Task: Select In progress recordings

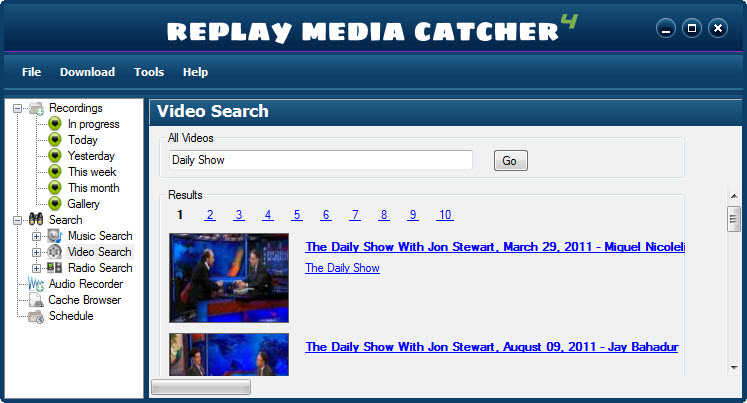Action: tap(93, 124)
